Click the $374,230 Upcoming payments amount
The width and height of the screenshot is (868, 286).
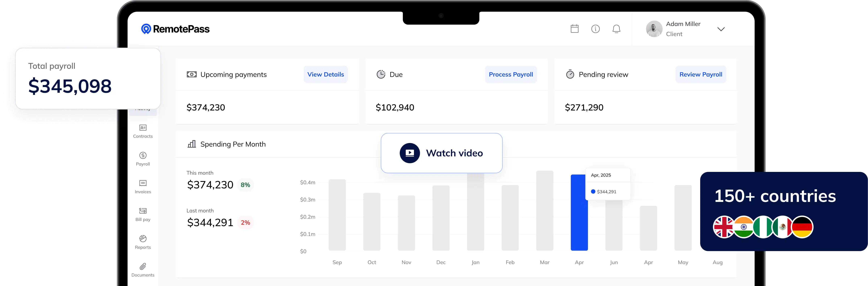[x=206, y=107]
